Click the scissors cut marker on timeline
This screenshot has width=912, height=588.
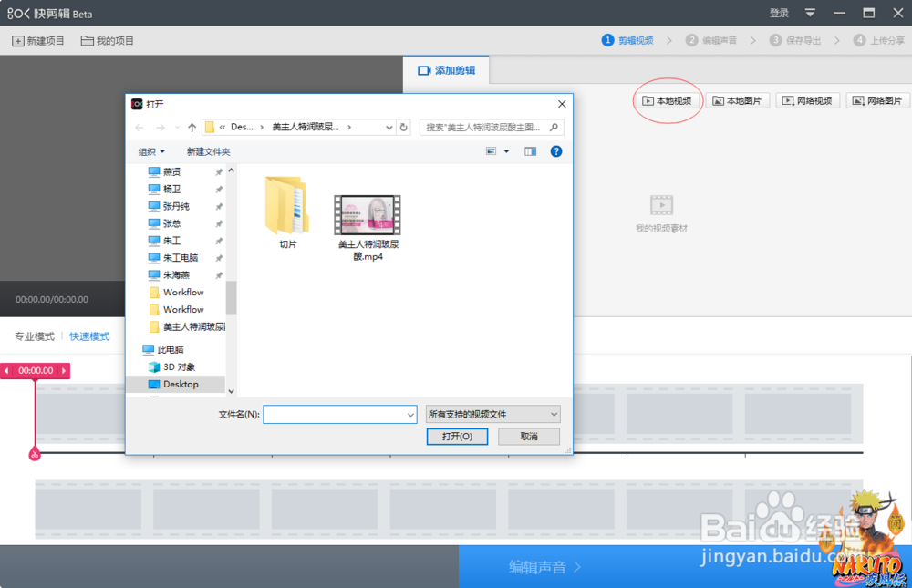click(35, 454)
